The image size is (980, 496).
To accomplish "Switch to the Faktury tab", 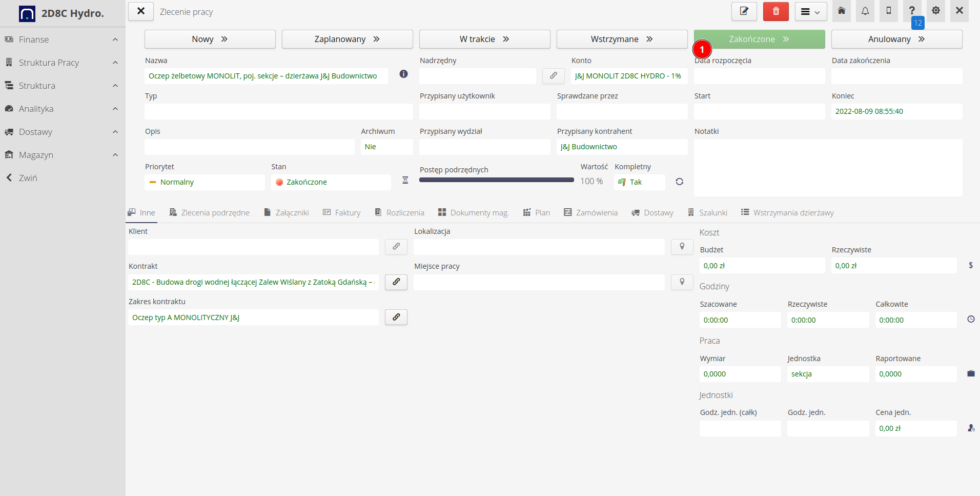I will [x=342, y=212].
